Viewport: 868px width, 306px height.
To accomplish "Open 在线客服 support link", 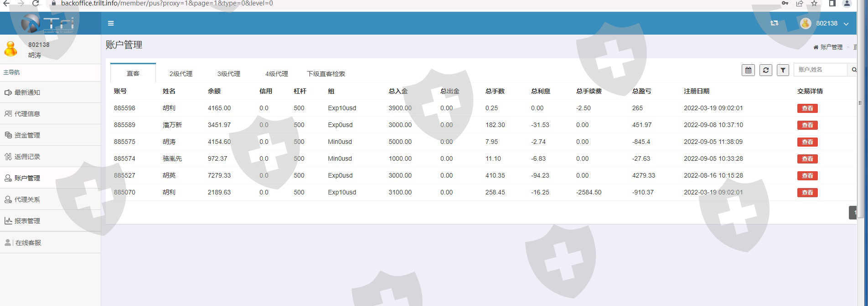I will click(28, 243).
